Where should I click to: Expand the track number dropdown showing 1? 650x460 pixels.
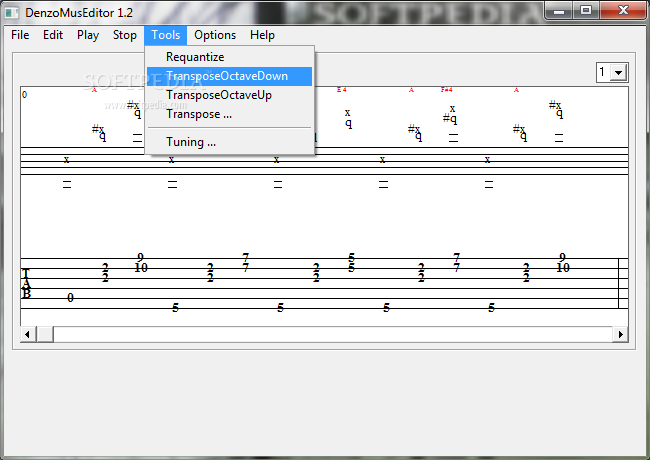tap(618, 73)
